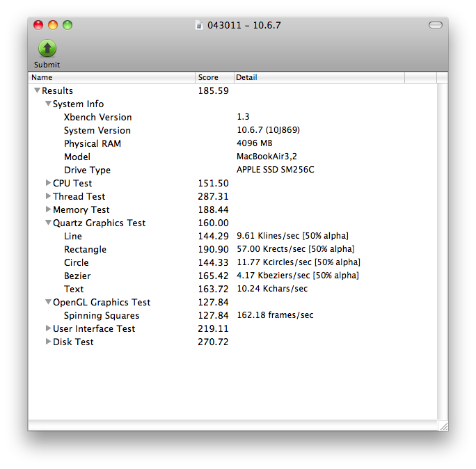The height and width of the screenshot is (469, 476).
Task: Select the Bezier test row
Action: coord(232,276)
